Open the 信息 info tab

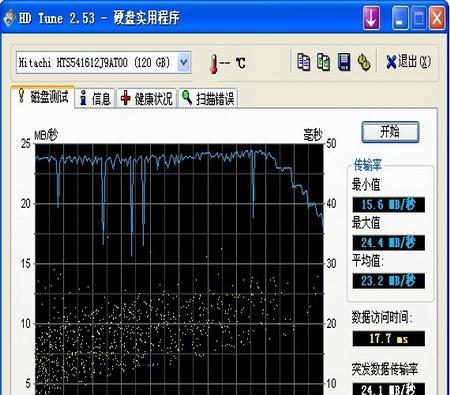pos(95,98)
